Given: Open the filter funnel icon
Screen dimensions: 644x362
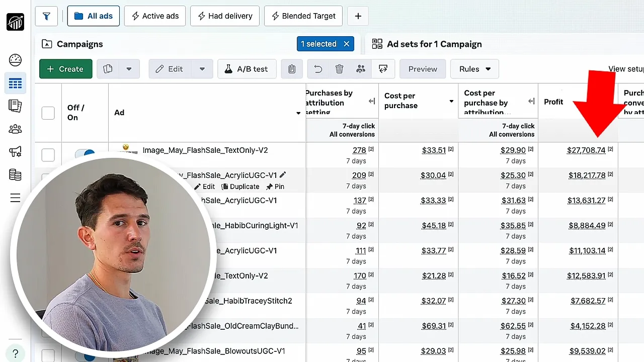Looking at the screenshot, I should tap(46, 16).
